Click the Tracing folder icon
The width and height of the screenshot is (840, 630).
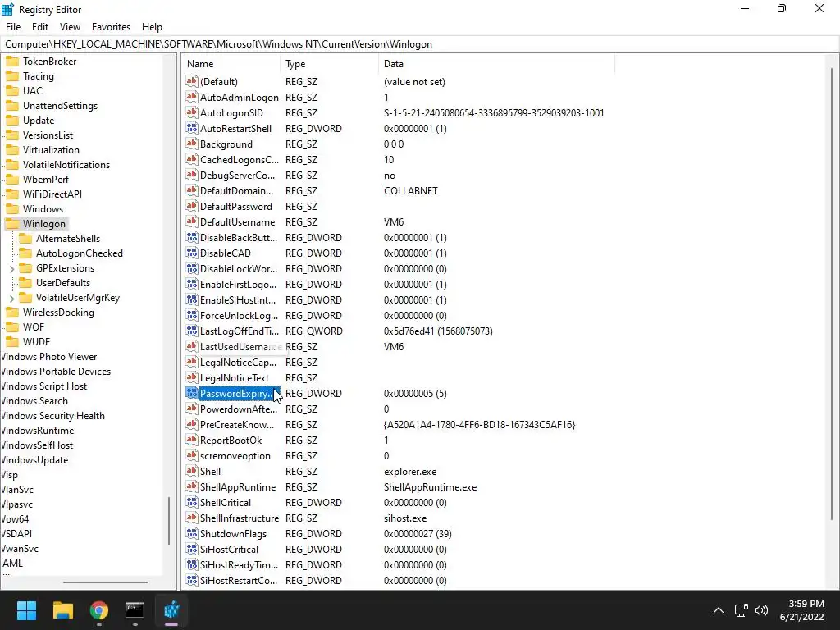coord(11,76)
